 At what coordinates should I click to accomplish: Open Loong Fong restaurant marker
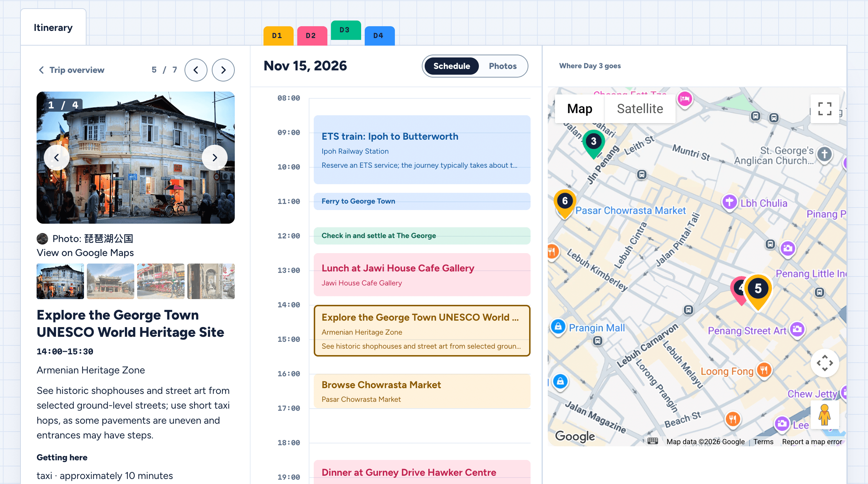tap(764, 370)
